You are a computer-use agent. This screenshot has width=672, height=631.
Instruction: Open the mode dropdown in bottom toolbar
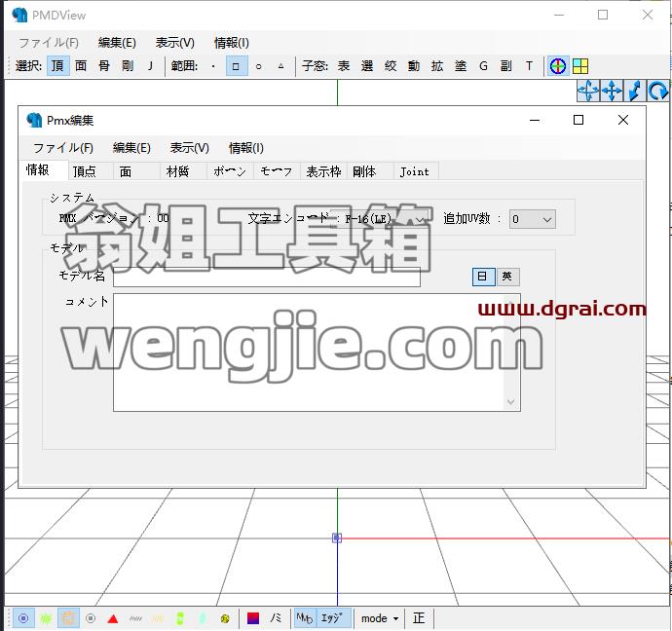[380, 618]
